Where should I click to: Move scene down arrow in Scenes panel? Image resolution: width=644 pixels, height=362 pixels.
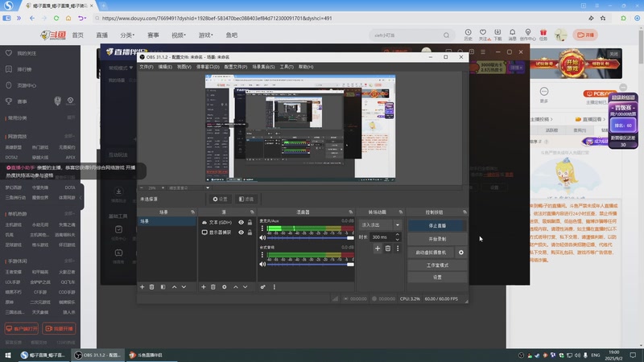pos(184,287)
